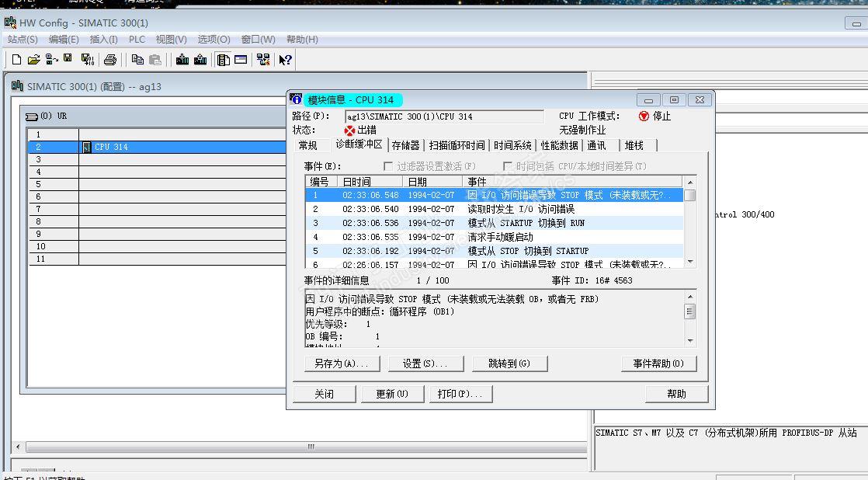Click the red STOP mode indicator icon
Screen dimensions: 868x480
[x=644, y=117]
